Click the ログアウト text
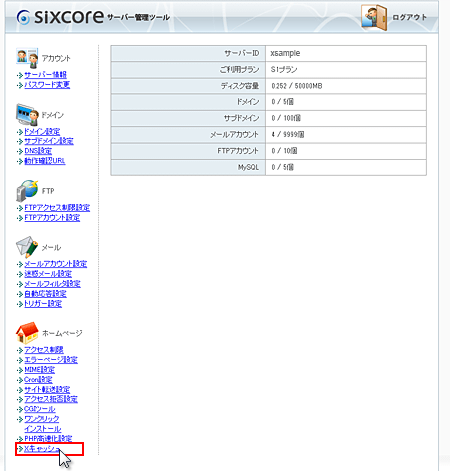The height and width of the screenshot is (471, 450). 409,17
